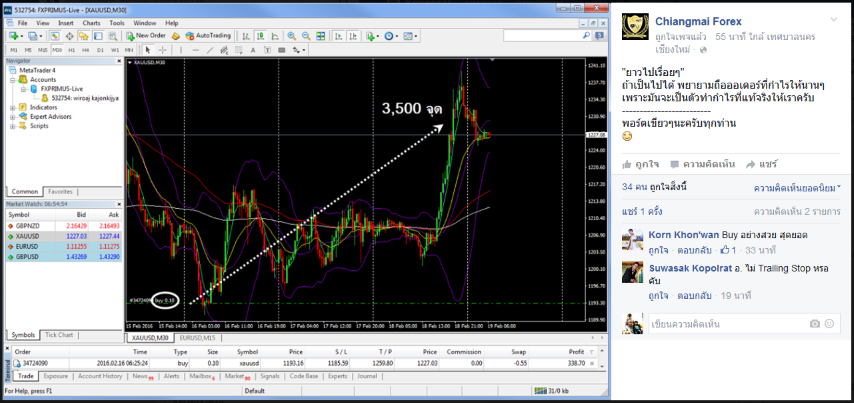This screenshot has height=403, width=854.
Task: Expand the Indicators tree node
Action: pyautogui.click(x=13, y=107)
